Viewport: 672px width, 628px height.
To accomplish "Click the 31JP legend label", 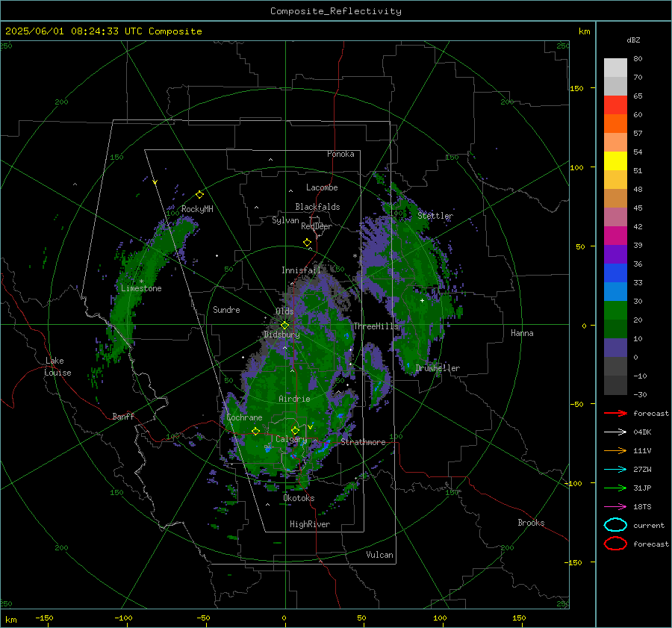I will [642, 488].
